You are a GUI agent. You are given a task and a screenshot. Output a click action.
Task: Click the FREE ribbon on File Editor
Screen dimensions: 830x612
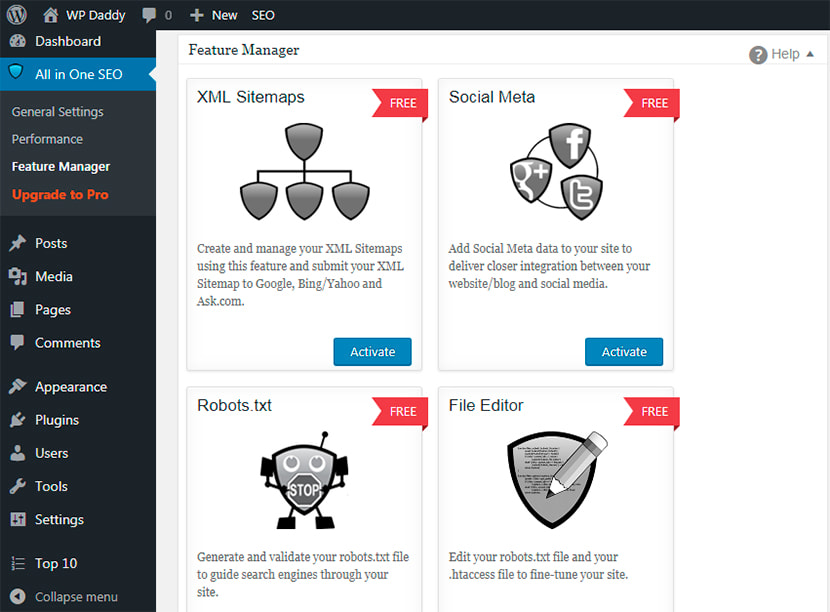651,411
